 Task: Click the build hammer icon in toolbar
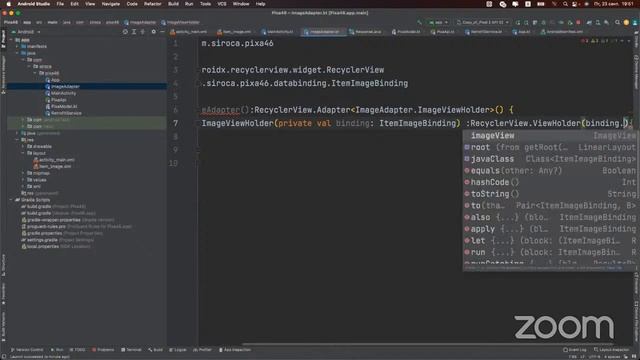pos(420,22)
